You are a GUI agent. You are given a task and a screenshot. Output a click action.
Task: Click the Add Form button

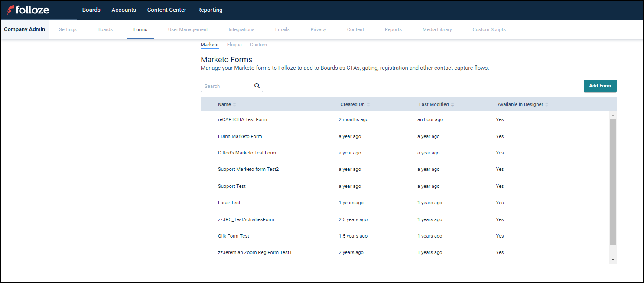pyautogui.click(x=600, y=86)
